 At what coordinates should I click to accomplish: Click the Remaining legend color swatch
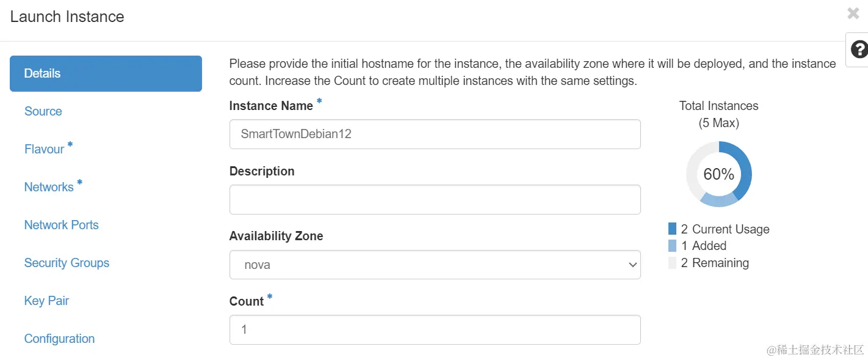point(673,263)
